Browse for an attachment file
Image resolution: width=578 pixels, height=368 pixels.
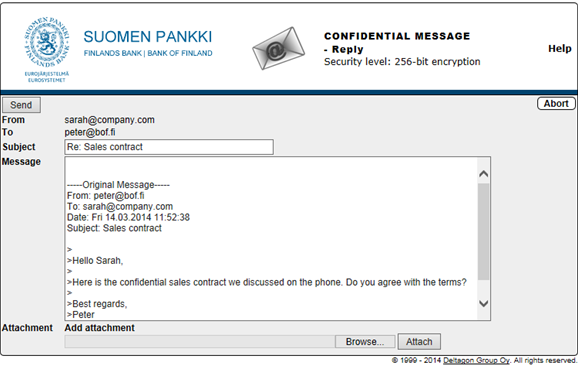(x=365, y=342)
